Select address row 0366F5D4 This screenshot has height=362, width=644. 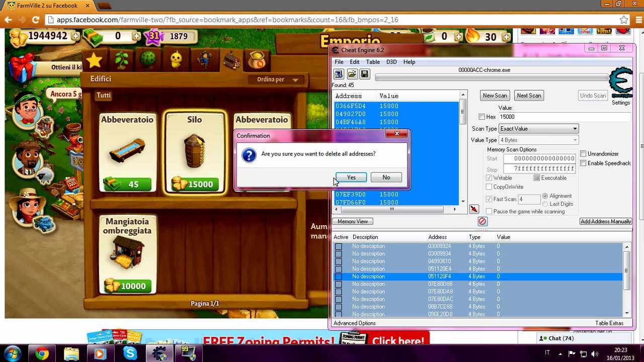pyautogui.click(x=396, y=106)
